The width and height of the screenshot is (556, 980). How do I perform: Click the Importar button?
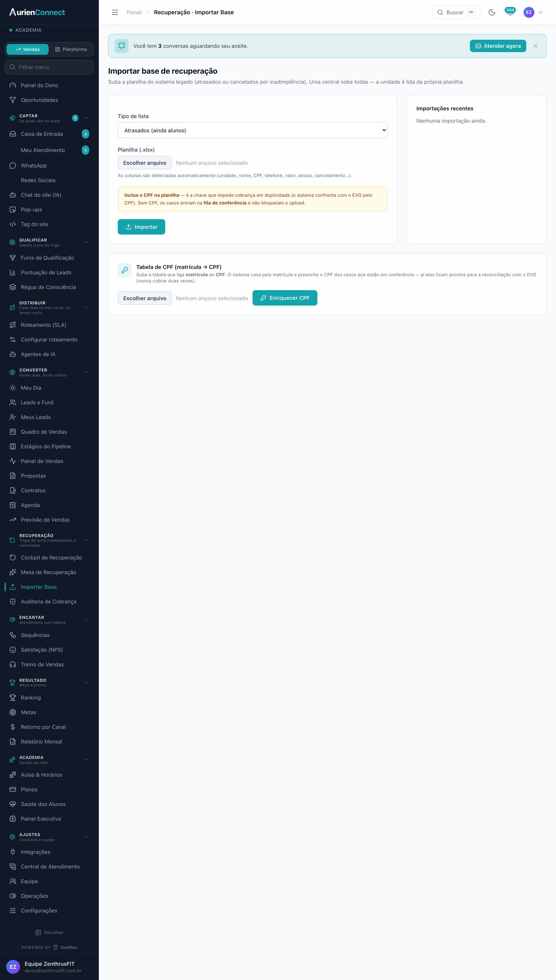tap(141, 227)
